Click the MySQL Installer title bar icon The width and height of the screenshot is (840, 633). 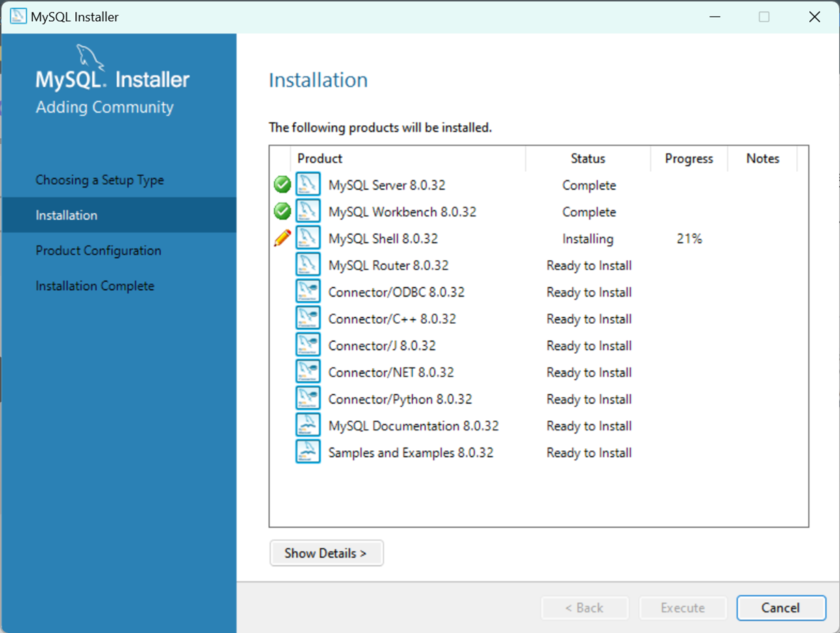pyautogui.click(x=18, y=16)
